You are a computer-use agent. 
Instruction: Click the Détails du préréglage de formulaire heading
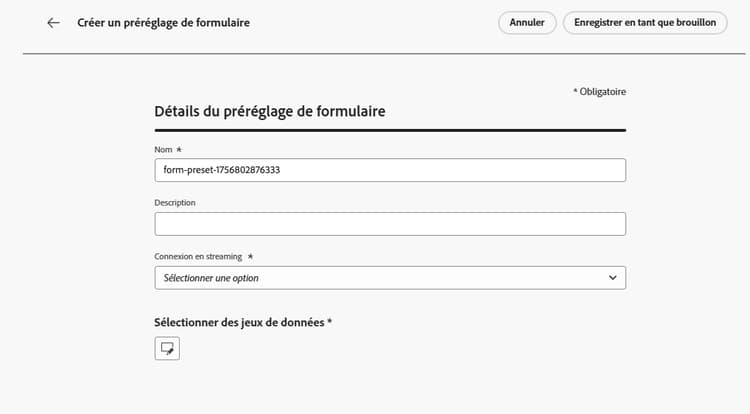[x=270, y=111]
